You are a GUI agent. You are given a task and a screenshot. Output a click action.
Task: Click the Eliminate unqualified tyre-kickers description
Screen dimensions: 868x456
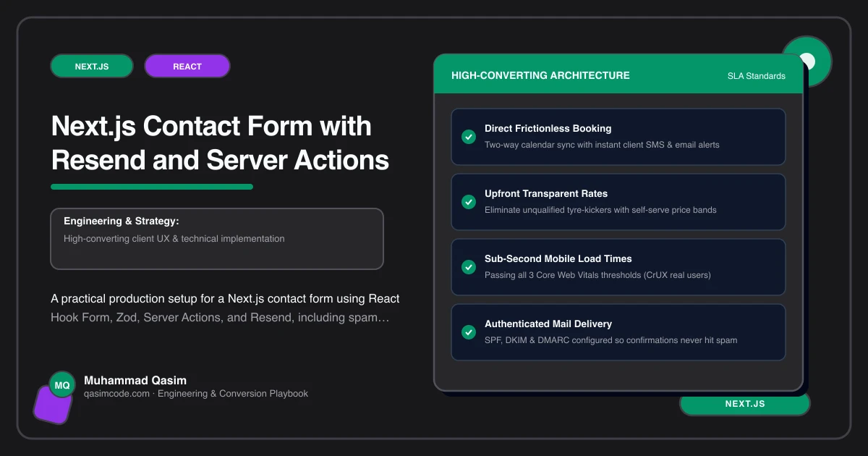click(600, 210)
